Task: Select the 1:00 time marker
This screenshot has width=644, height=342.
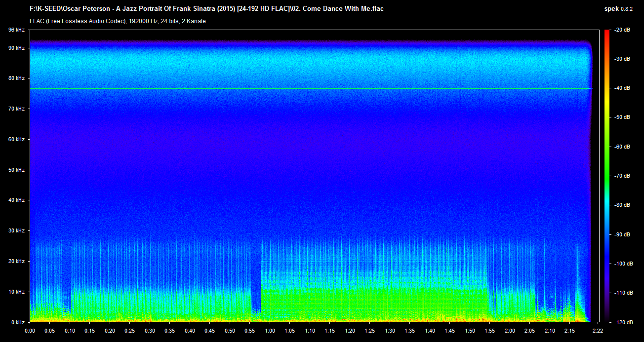Action: 270,331
